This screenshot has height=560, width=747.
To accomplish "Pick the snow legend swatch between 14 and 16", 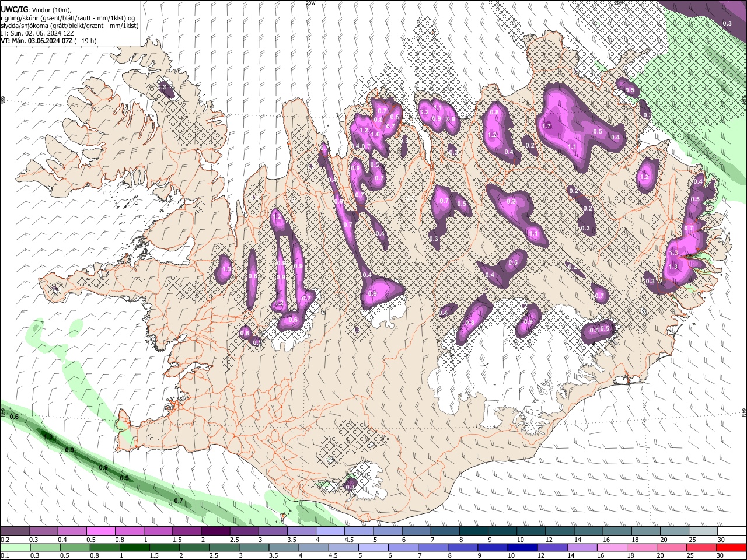I will (588, 531).
